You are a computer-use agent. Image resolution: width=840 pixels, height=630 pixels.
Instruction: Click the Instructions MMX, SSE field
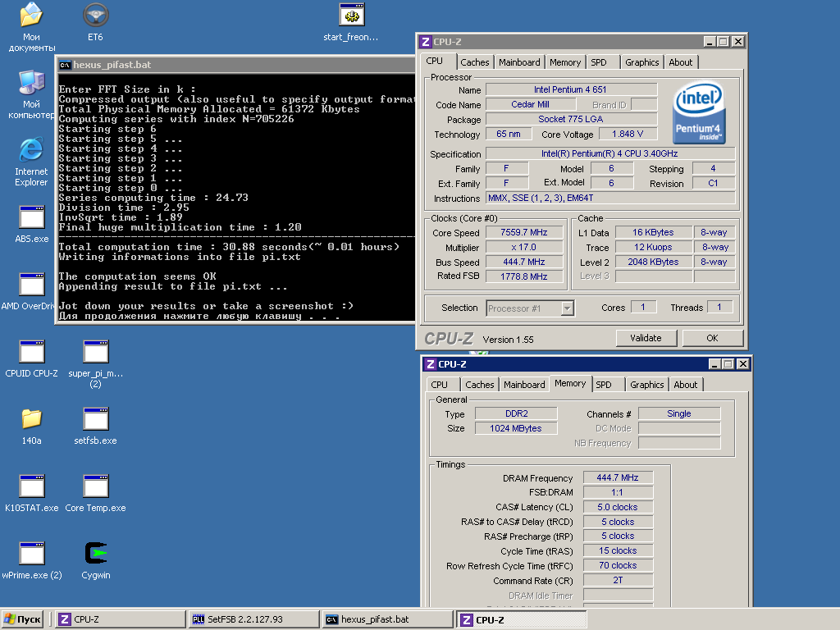point(610,198)
